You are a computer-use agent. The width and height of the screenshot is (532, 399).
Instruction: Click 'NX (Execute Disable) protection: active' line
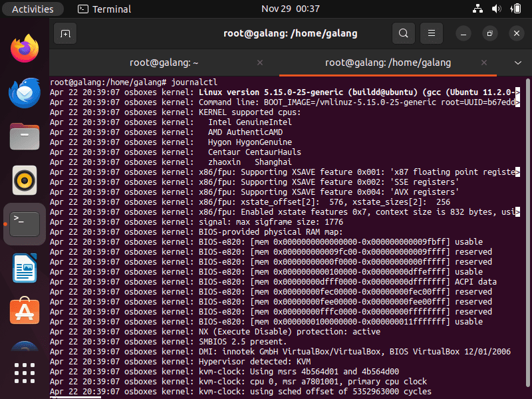215,332
